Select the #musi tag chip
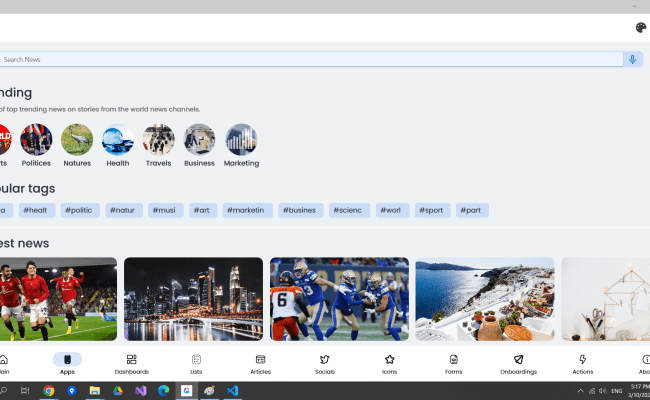Image resolution: width=650 pixels, height=400 pixels. pyautogui.click(x=165, y=210)
